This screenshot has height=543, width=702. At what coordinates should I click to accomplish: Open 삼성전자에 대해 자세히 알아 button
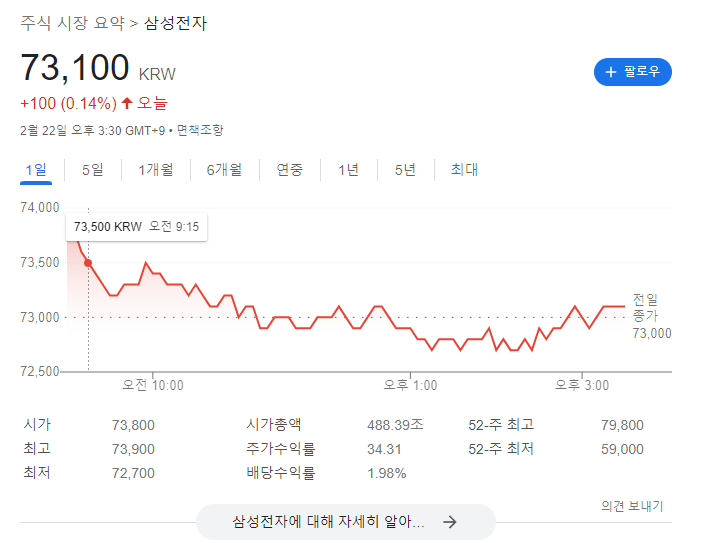346,522
